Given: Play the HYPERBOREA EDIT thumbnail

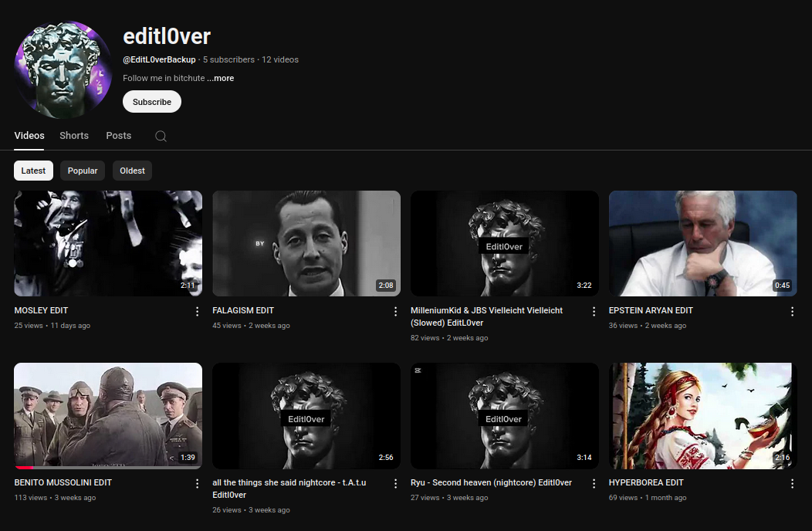Looking at the screenshot, I should pyautogui.click(x=702, y=415).
